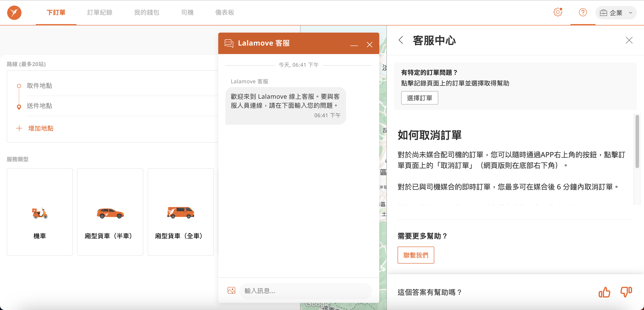
Task: Click the 取件地點 pickup input field
Action: (x=122, y=86)
